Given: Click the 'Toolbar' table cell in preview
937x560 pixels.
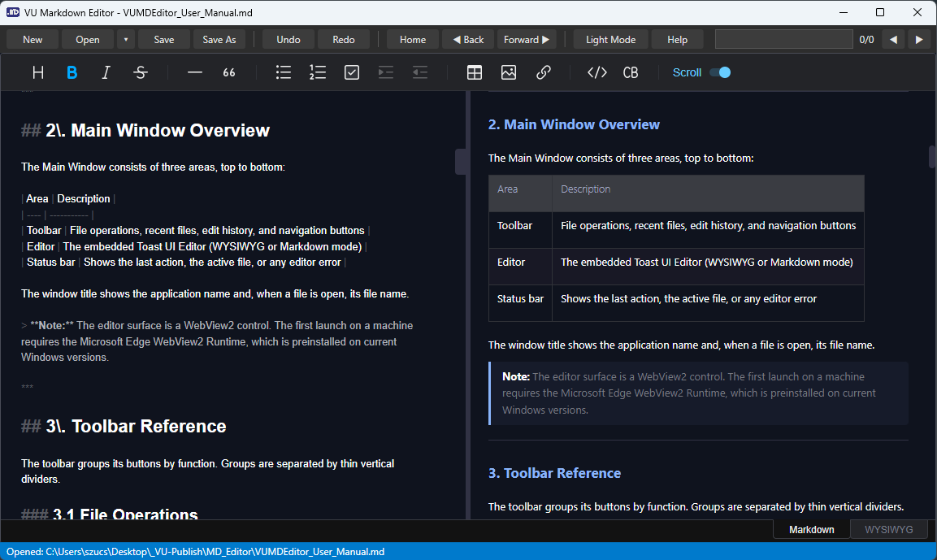Looking at the screenshot, I should (x=520, y=230).
